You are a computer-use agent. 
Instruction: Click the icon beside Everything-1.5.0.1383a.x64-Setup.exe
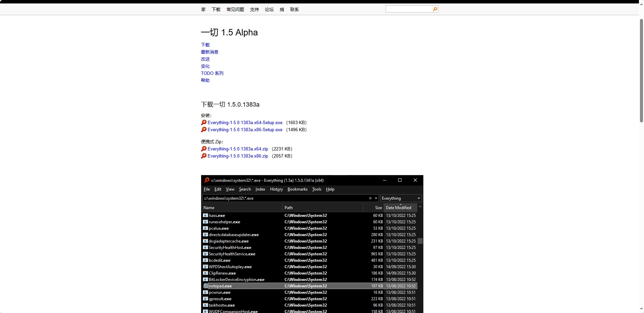(x=204, y=122)
